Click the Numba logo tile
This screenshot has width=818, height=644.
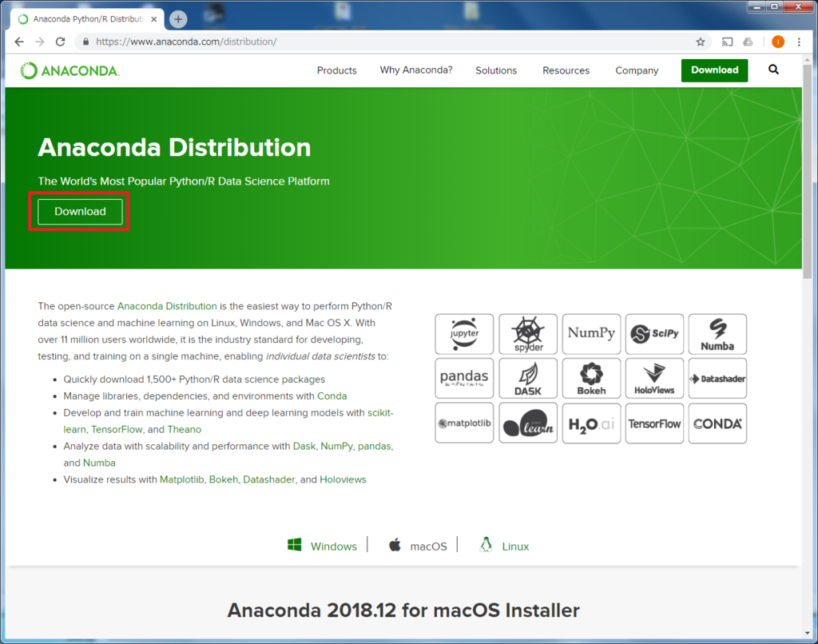point(717,334)
